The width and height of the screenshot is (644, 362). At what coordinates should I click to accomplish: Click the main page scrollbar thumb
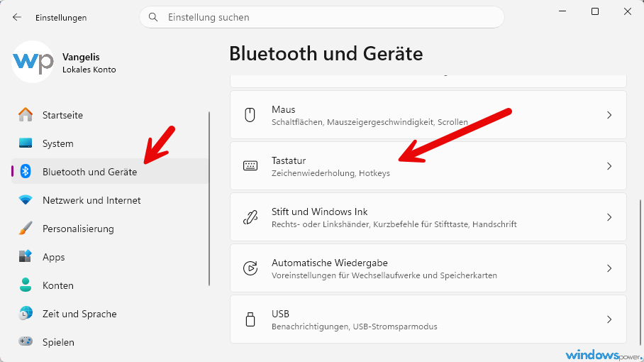click(x=640, y=272)
